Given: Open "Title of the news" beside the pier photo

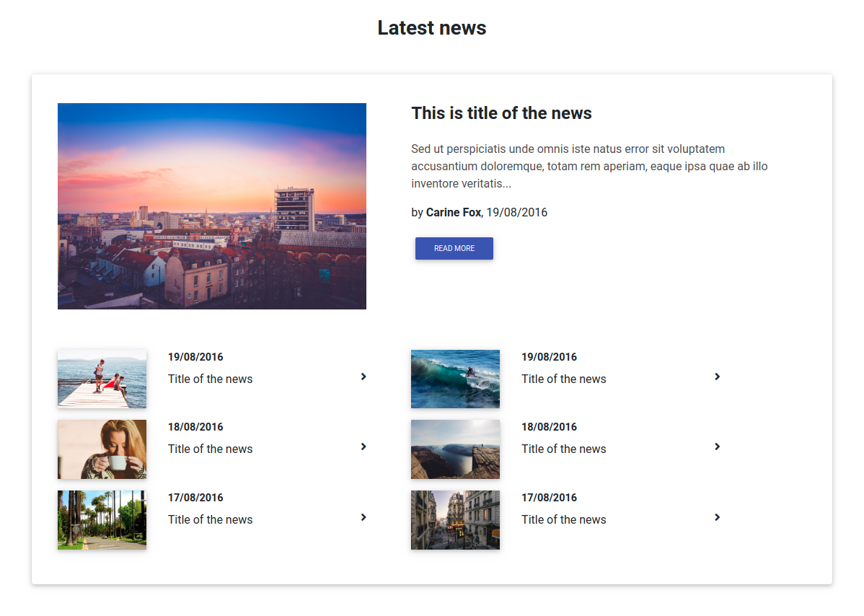Looking at the screenshot, I should coord(210,379).
